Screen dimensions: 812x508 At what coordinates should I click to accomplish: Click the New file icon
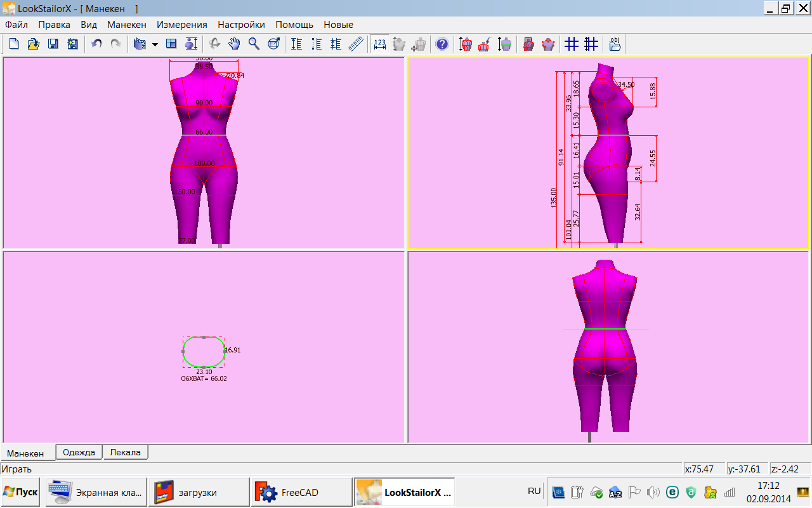coord(14,44)
